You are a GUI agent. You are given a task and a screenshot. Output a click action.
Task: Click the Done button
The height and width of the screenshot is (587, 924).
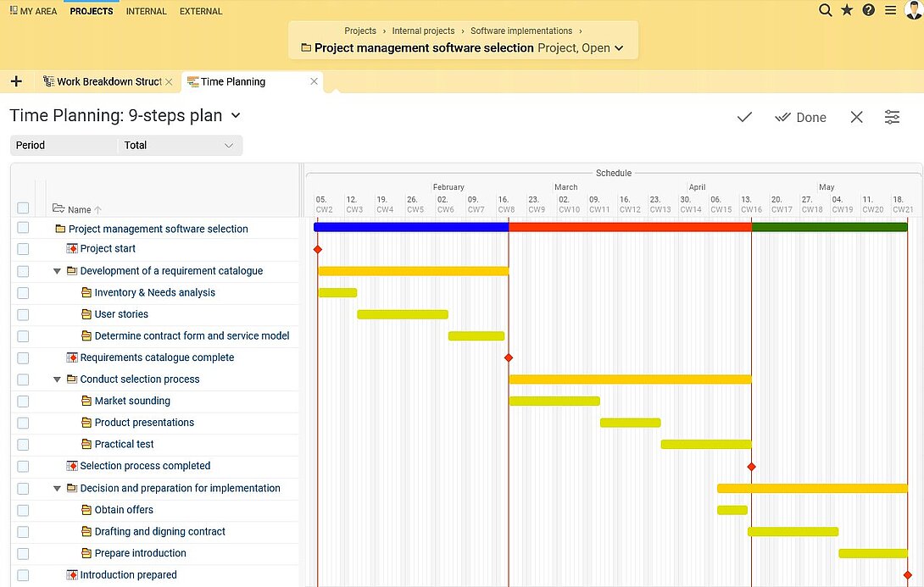point(800,117)
